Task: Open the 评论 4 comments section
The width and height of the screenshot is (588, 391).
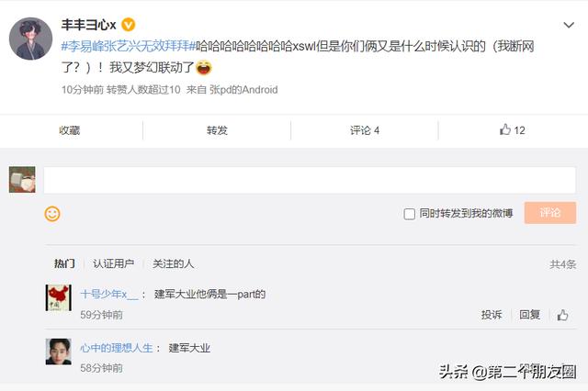Action: click(365, 130)
